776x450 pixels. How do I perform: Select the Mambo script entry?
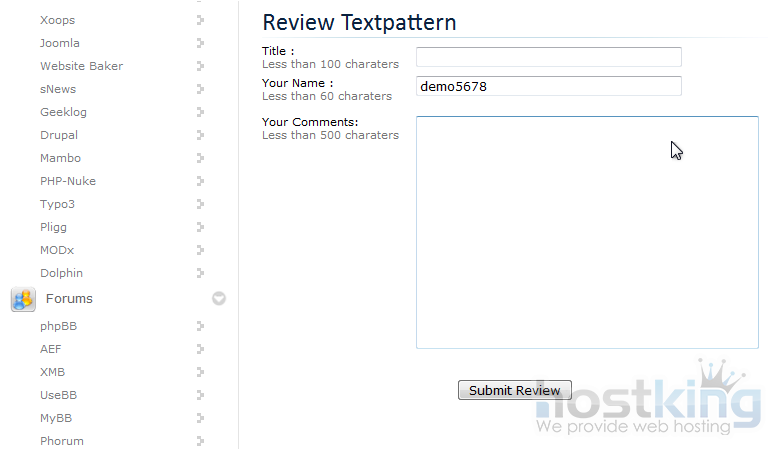coord(60,158)
